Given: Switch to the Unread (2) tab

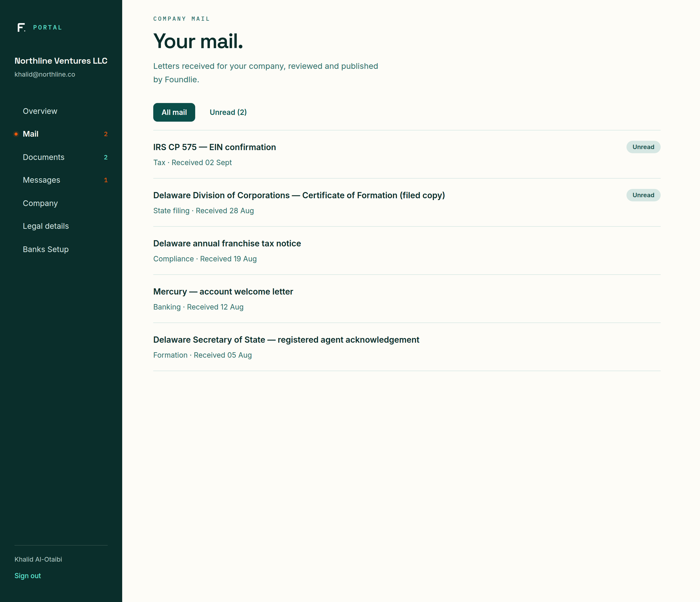Looking at the screenshot, I should pos(228,112).
